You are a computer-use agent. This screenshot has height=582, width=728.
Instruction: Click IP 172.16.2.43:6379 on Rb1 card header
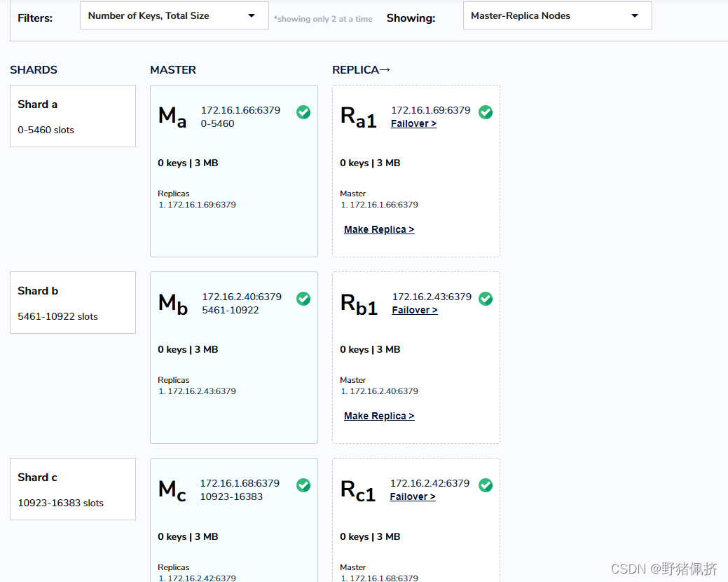(x=432, y=297)
